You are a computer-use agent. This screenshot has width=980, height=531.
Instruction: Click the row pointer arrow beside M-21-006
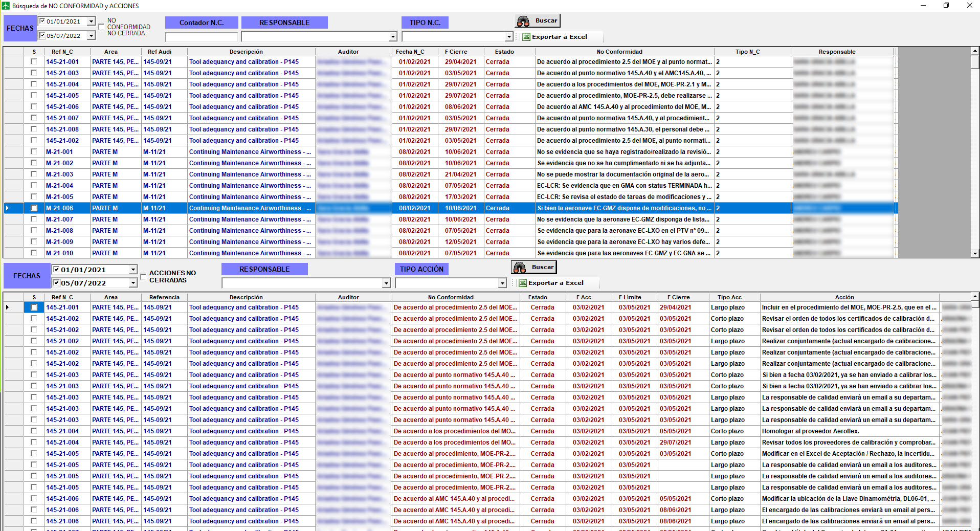tap(7, 208)
